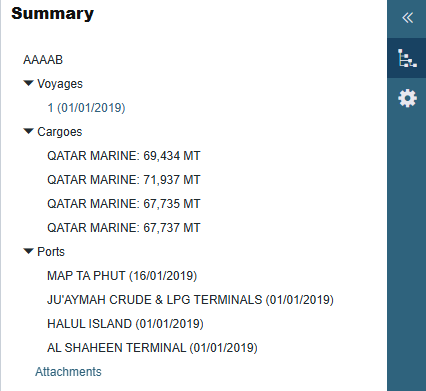Image resolution: width=426 pixels, height=391 pixels.
Task: Select the AAAAB root item
Action: tap(43, 60)
